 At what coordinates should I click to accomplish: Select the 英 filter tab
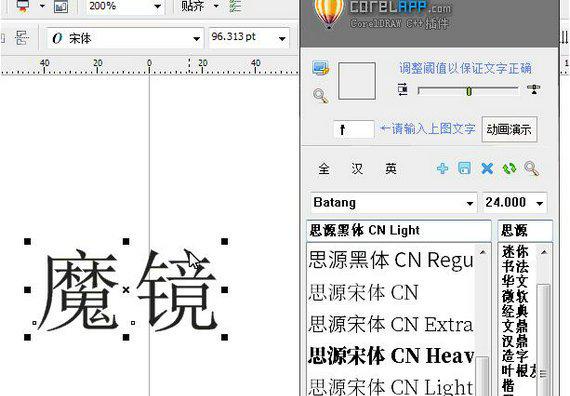(391, 168)
